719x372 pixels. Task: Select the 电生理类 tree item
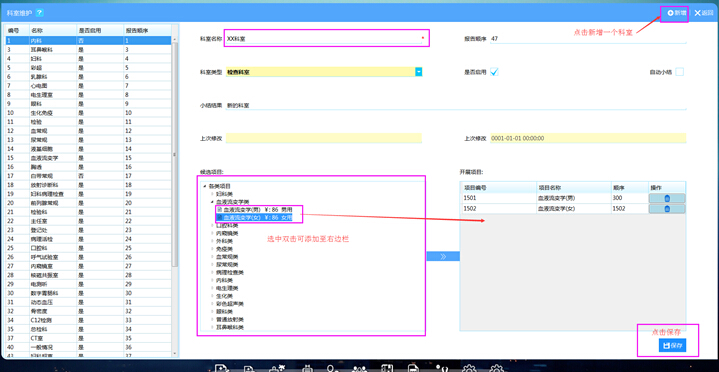pyautogui.click(x=227, y=288)
